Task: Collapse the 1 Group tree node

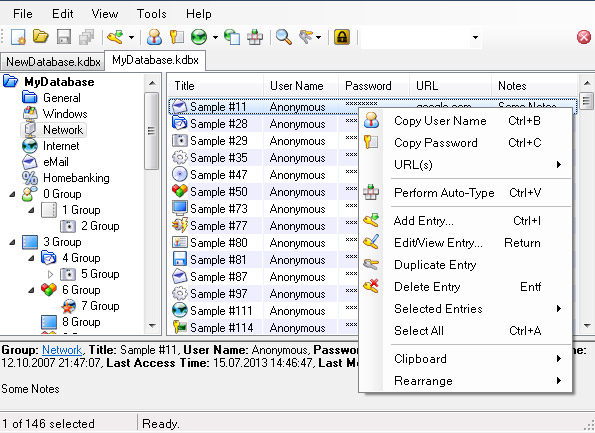Action: pyautogui.click(x=31, y=210)
